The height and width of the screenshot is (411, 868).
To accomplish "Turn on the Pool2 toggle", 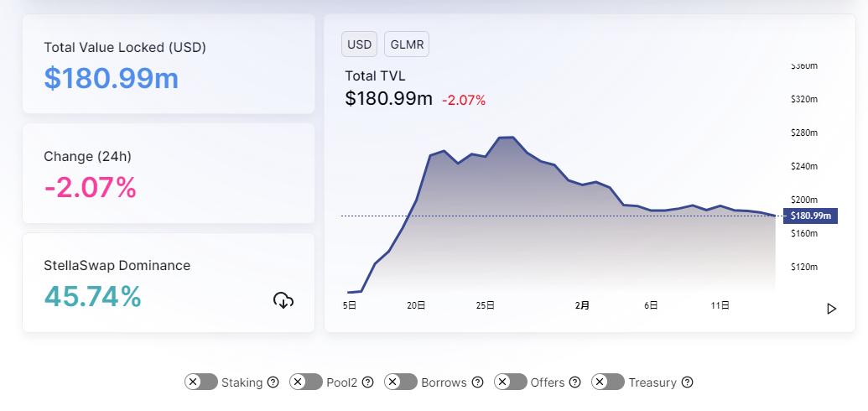I will tap(306, 382).
